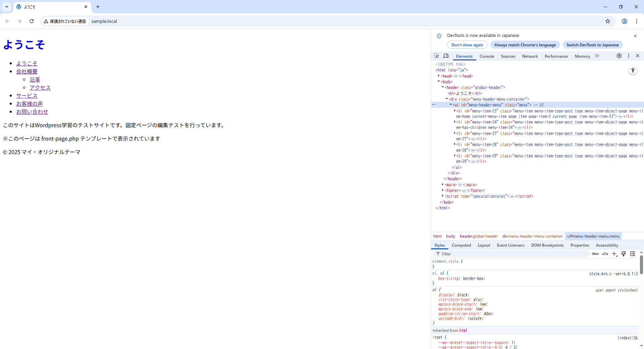
Task: Select header.global-header in the breadcrumb
Action: 479,236
